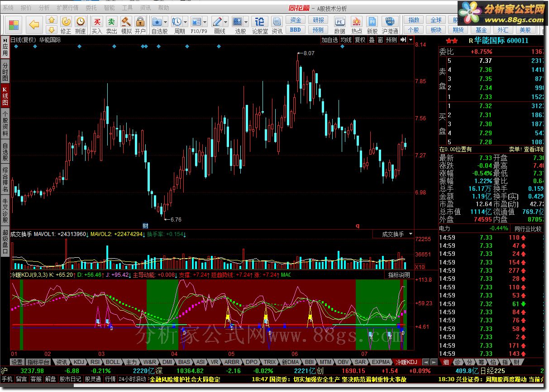This screenshot has width=549, height=392.
Task: Click the 指数 button
Action: point(414,20)
